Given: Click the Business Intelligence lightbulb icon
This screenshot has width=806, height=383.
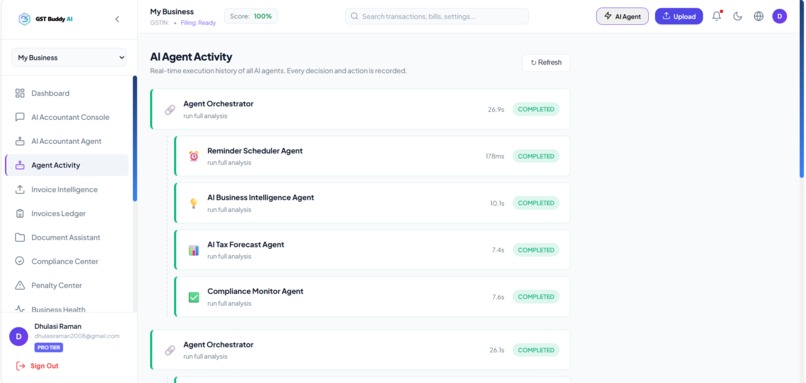Looking at the screenshot, I should pyautogui.click(x=194, y=203).
